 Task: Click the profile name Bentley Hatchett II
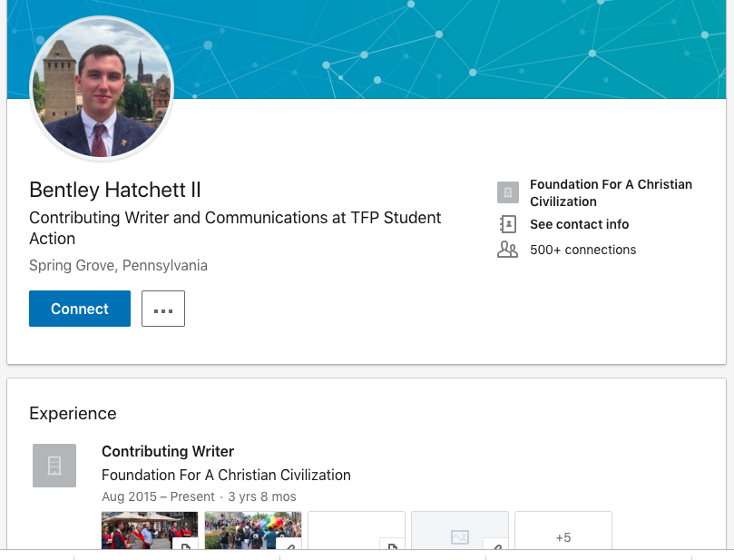114,190
